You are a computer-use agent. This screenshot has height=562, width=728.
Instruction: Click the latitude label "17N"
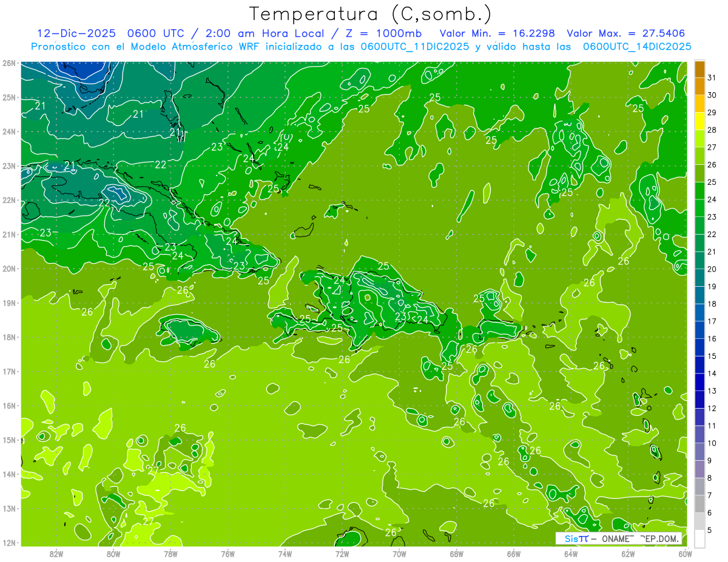coord(9,372)
